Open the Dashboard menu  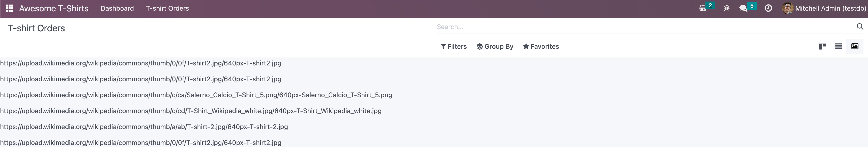[117, 8]
